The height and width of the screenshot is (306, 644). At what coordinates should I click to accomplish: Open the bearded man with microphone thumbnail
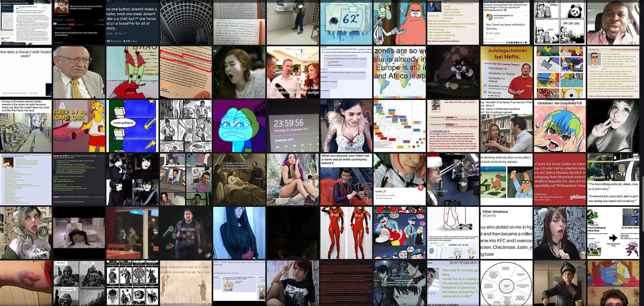(x=186, y=233)
